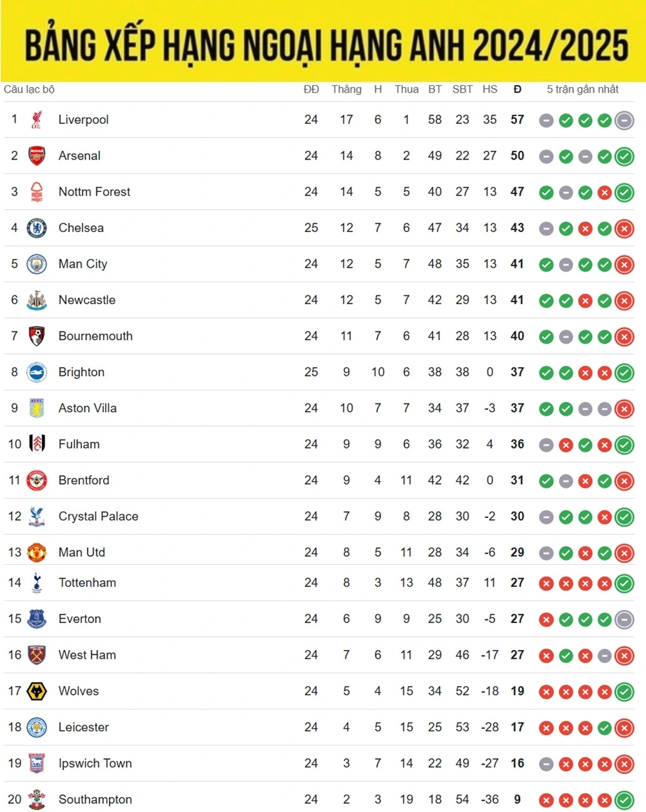Click the Đ points column header
The image size is (646, 812).
(517, 89)
